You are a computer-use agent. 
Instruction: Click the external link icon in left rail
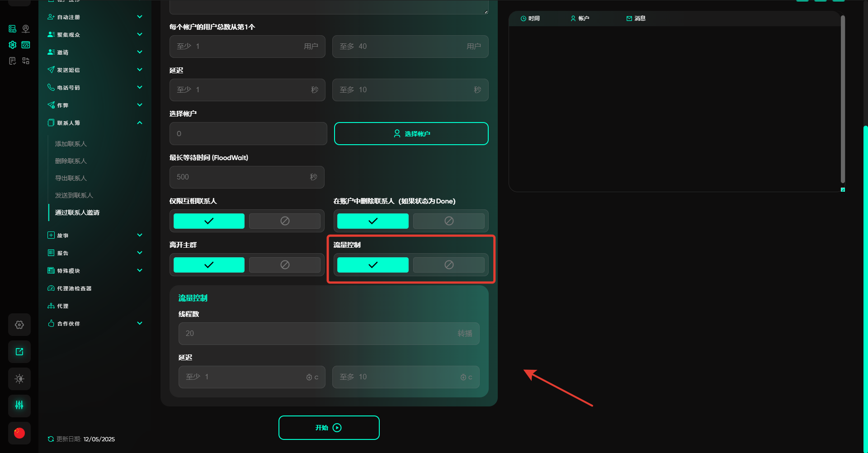pyautogui.click(x=19, y=352)
